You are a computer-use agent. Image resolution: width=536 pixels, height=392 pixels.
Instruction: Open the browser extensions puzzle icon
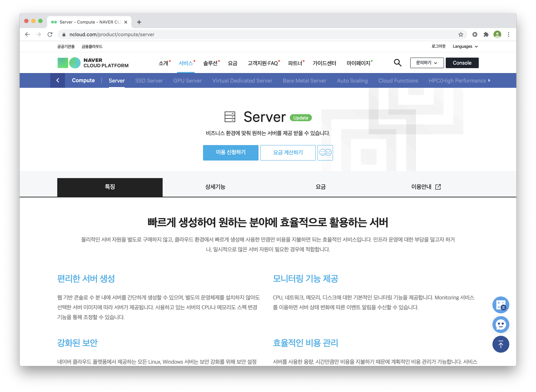486,35
